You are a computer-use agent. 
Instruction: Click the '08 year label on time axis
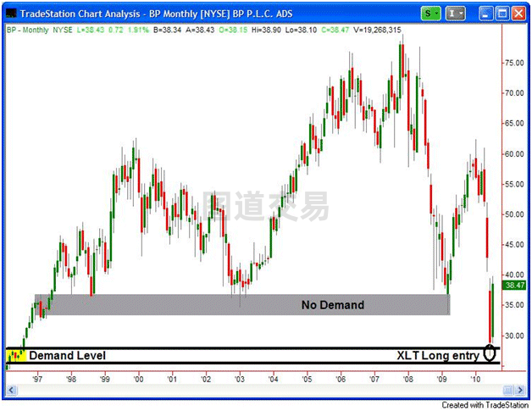[408, 379]
